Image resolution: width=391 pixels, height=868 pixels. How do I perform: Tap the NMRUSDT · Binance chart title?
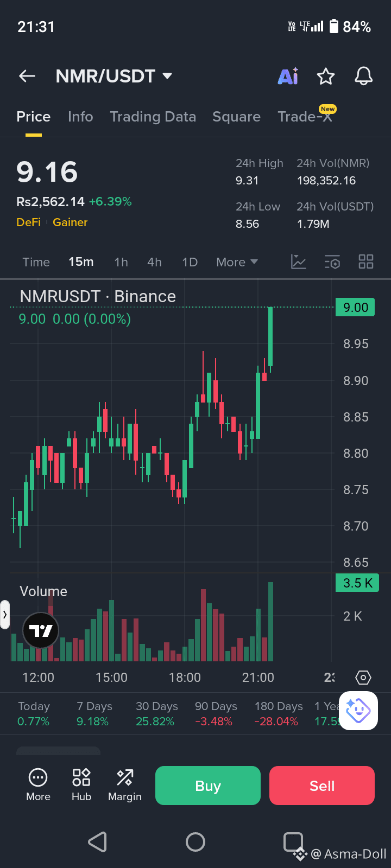98,296
